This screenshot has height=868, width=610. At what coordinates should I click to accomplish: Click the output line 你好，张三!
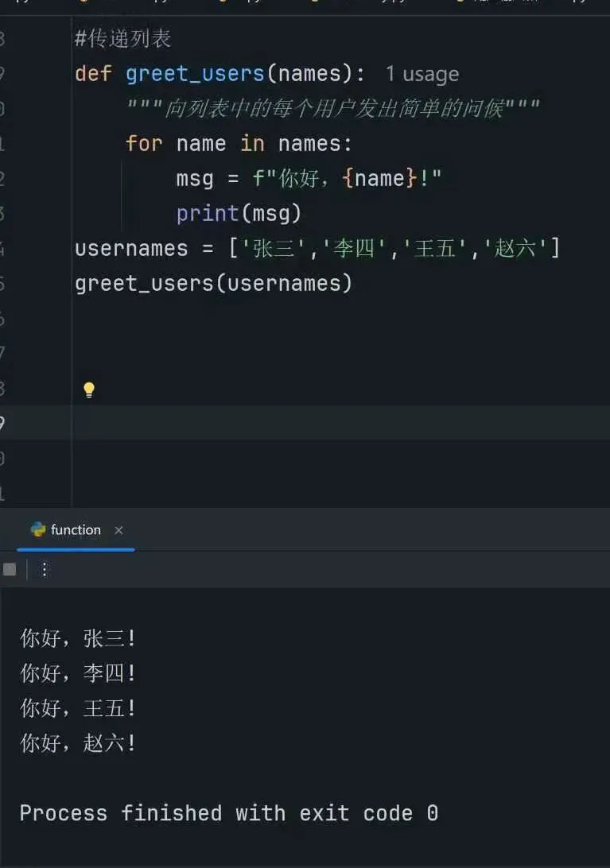(78, 637)
